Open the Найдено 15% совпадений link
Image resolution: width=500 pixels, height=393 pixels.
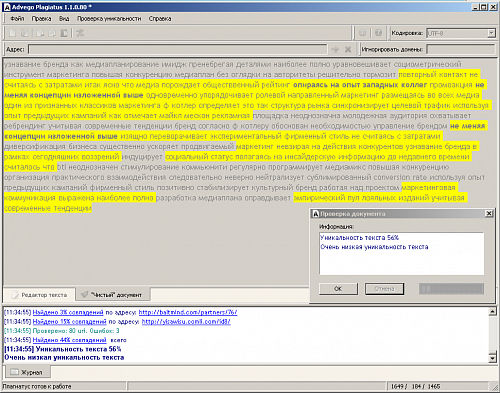[69, 322]
